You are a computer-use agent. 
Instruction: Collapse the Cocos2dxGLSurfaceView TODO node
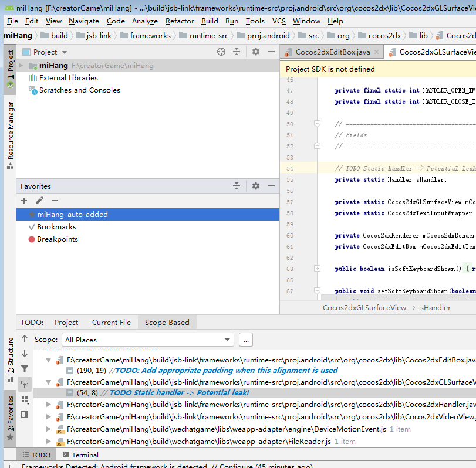tap(48, 382)
